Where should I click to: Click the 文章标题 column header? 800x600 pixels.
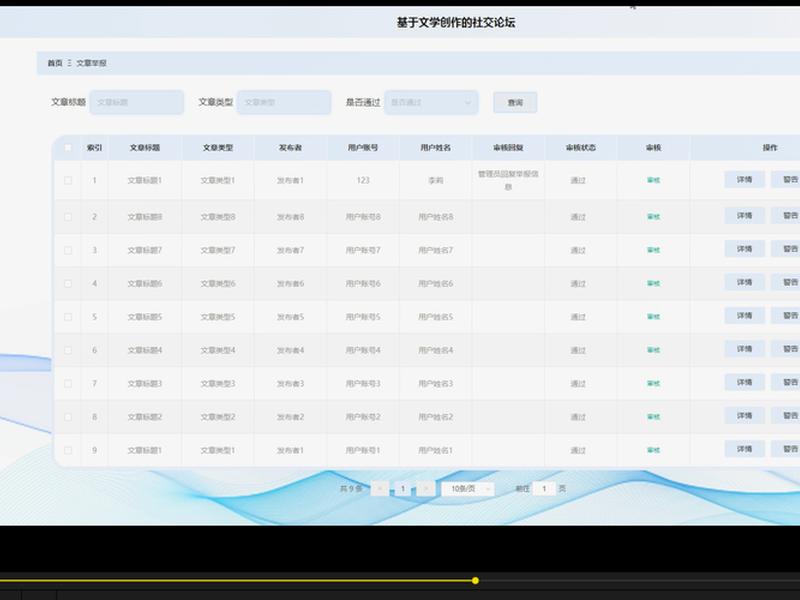(x=145, y=148)
